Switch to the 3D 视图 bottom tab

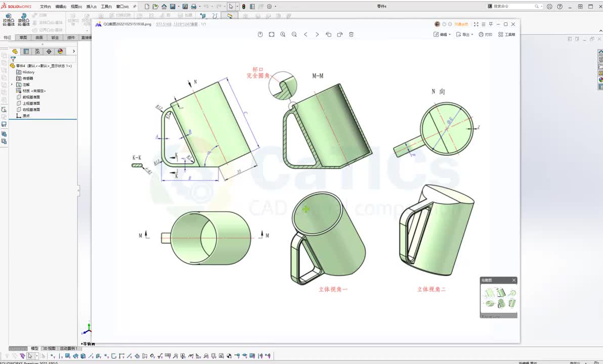coord(49,349)
